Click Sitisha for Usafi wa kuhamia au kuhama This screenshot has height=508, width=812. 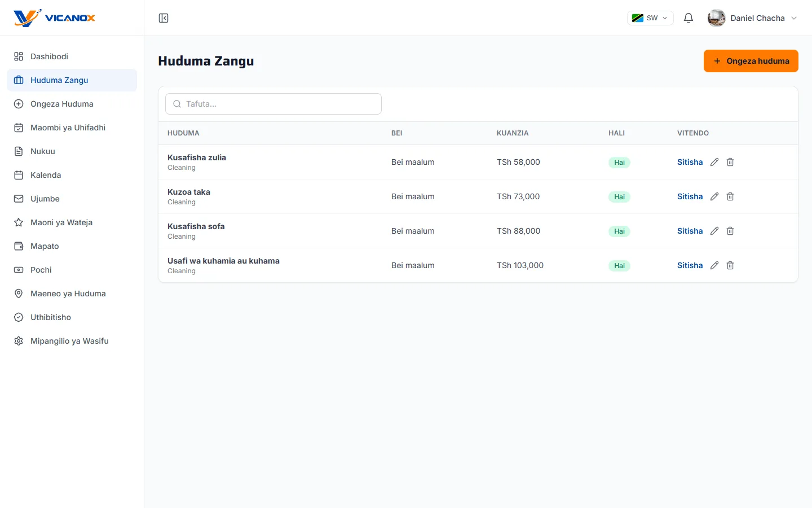(690, 265)
